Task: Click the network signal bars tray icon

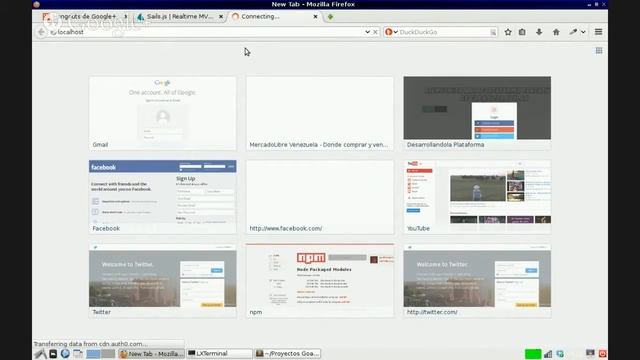Action: tap(548, 354)
